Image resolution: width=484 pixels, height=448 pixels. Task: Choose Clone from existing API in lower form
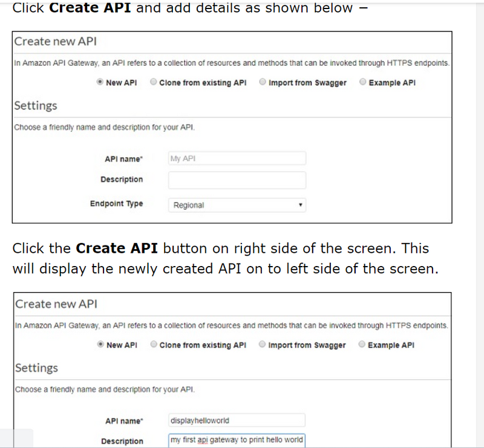(154, 345)
